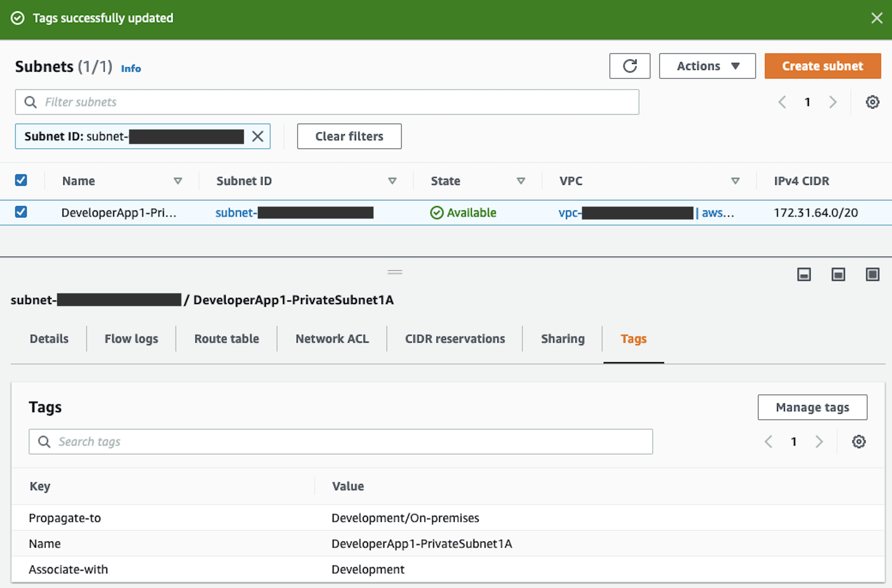Viewport: 892px width, 588px height.
Task: Collapse the detail panel pane
Action: (804, 274)
